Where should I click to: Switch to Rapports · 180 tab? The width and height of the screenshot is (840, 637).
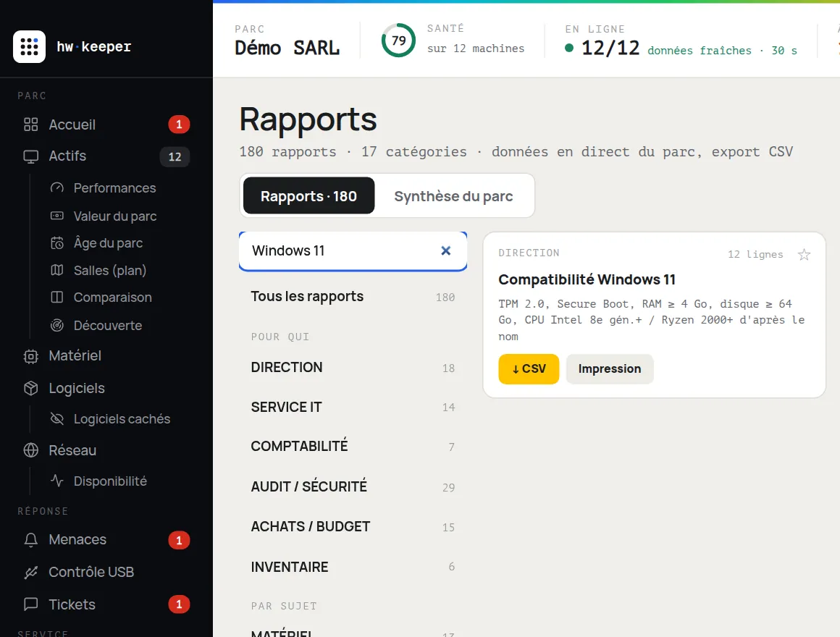point(308,196)
